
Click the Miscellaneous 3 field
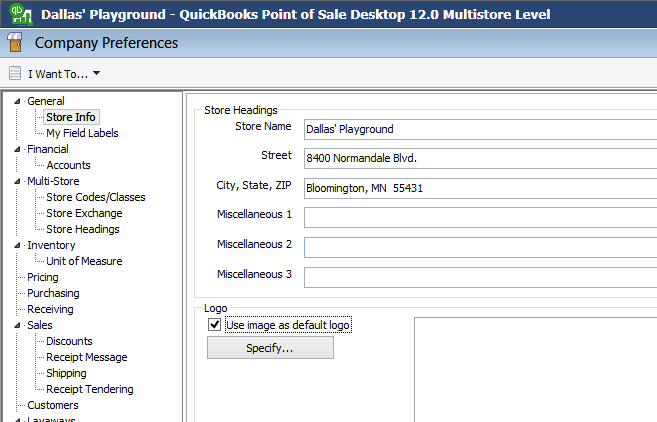pyautogui.click(x=480, y=277)
